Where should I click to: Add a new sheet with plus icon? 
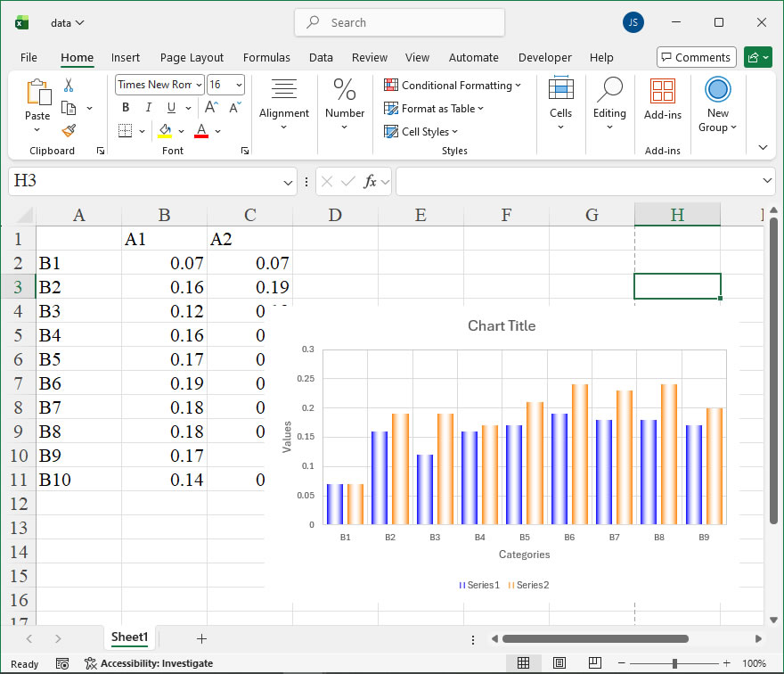pyautogui.click(x=201, y=638)
